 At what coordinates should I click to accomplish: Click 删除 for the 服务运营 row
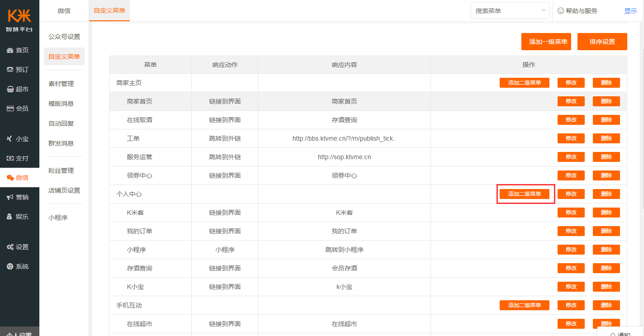point(606,157)
